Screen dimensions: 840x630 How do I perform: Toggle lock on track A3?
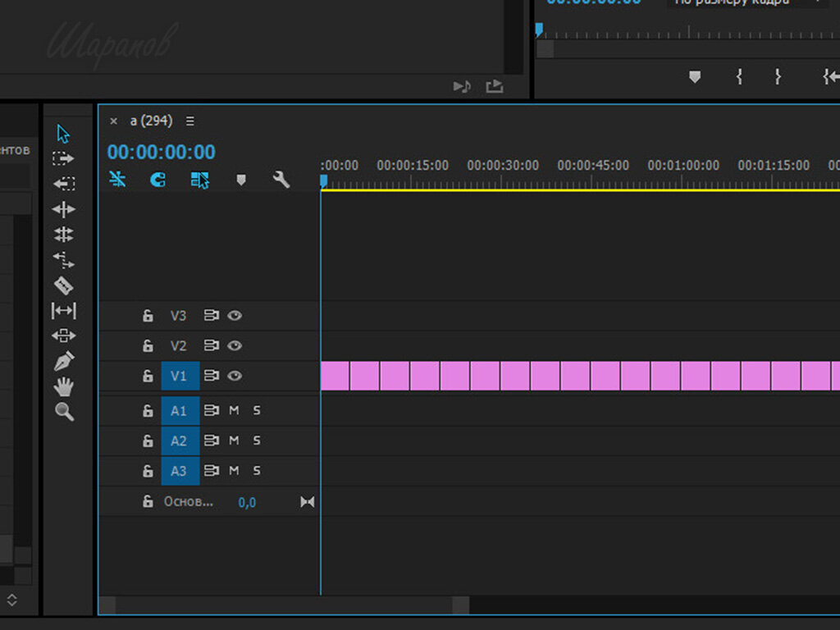148,471
